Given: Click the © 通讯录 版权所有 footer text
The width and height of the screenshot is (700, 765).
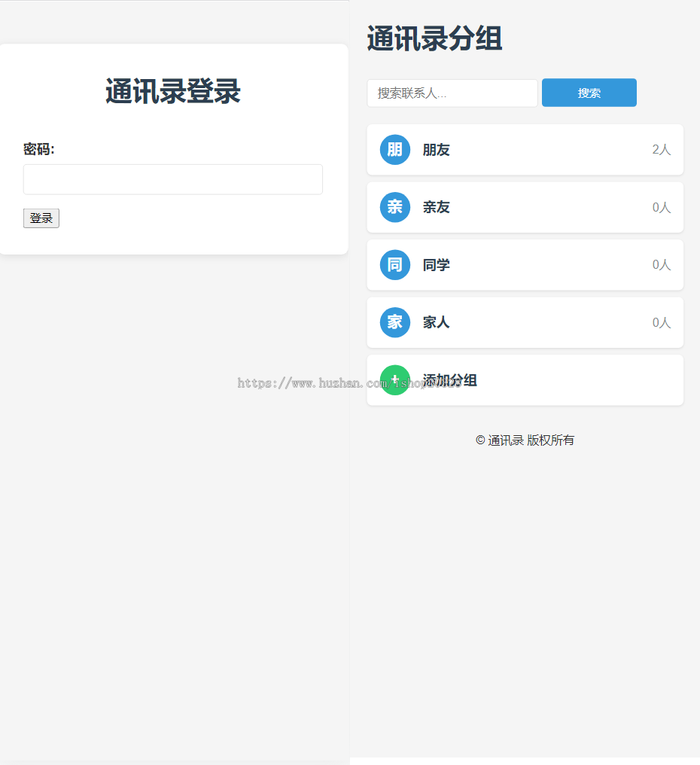Looking at the screenshot, I should [x=525, y=440].
